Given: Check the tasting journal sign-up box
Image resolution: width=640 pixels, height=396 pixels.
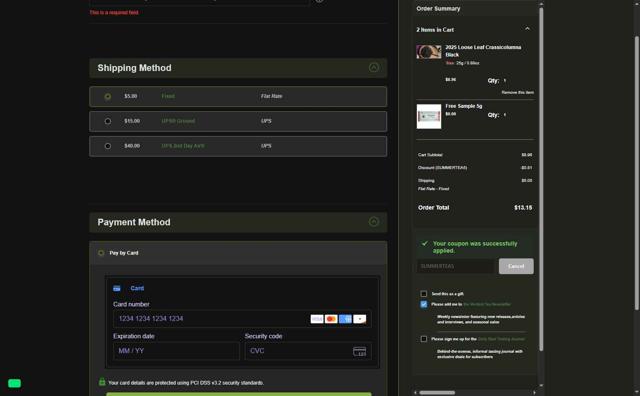Looking at the screenshot, I should click(x=424, y=339).
